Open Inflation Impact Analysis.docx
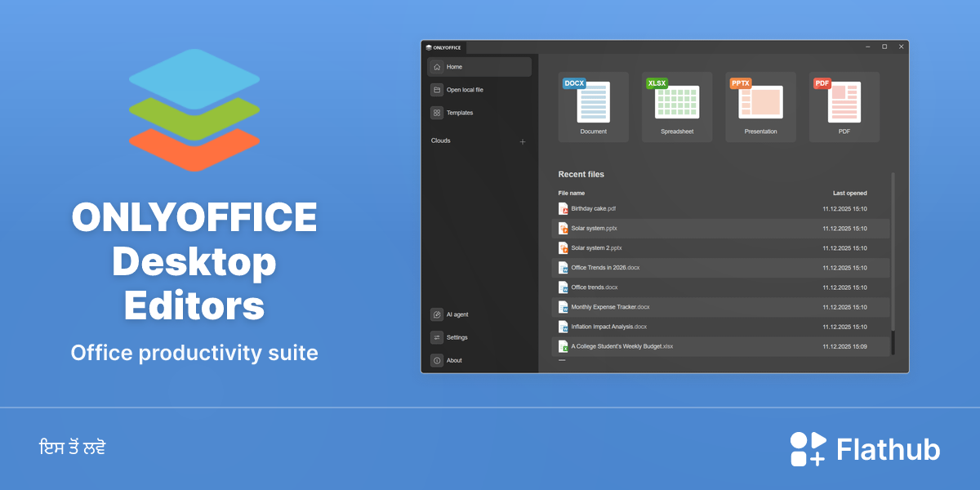This screenshot has height=490, width=980. click(x=720, y=327)
